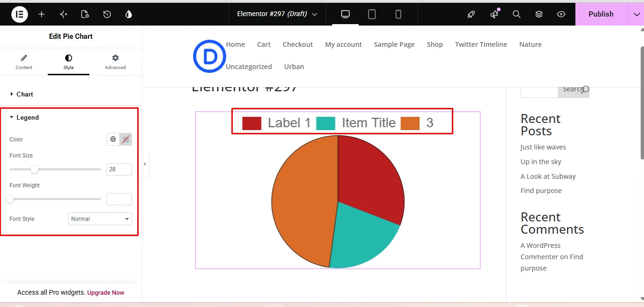
Task: Open the legend color picker swatch
Action: pyautogui.click(x=125, y=139)
